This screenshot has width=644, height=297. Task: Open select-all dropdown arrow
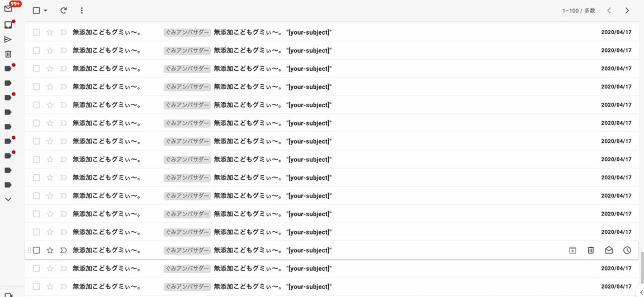[46, 11]
